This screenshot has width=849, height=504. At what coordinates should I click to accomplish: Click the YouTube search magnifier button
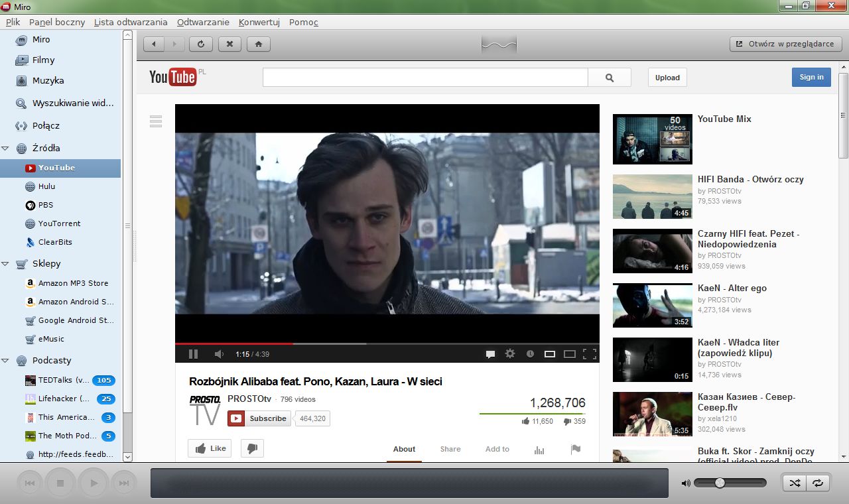click(x=610, y=78)
